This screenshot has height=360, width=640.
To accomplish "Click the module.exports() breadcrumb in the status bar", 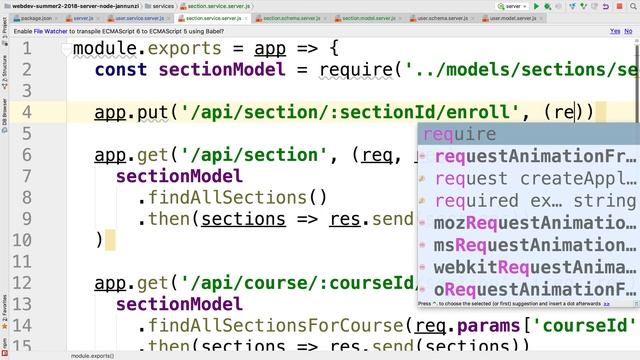I will pyautogui.click(x=93, y=356).
